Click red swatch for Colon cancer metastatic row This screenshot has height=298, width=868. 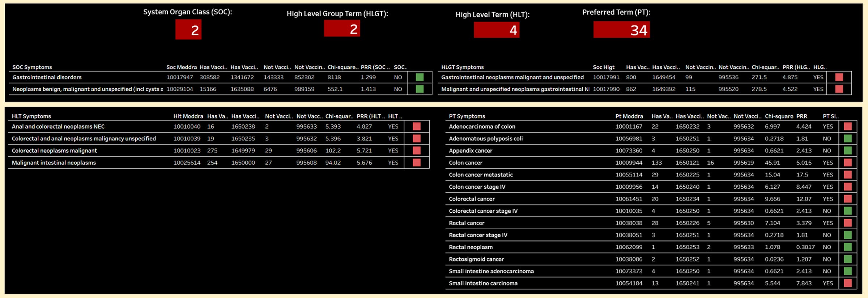[848, 175]
